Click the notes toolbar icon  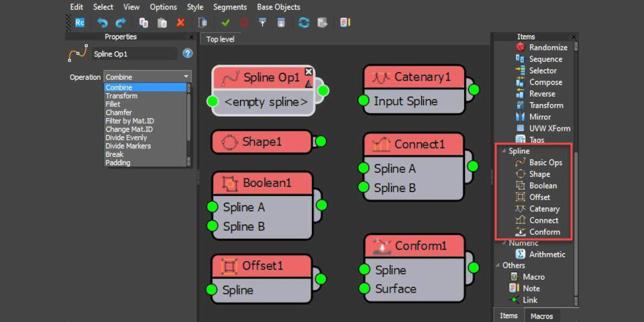coord(345,23)
